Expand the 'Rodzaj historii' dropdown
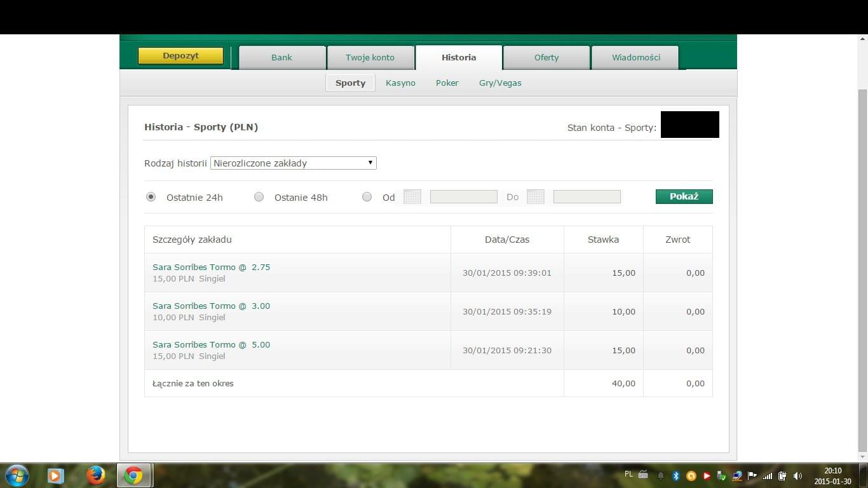The height and width of the screenshot is (488, 868). click(293, 163)
